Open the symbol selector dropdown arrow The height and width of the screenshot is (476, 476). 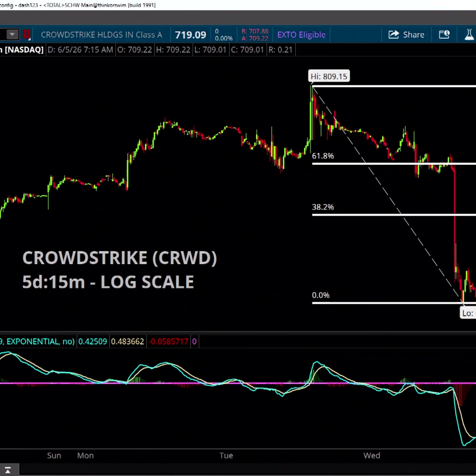[12, 34]
